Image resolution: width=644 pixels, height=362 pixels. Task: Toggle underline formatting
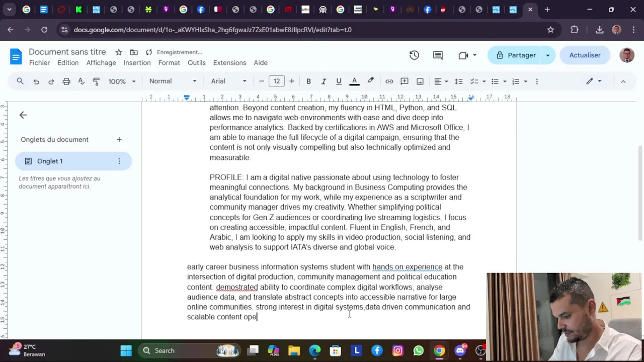point(339,81)
